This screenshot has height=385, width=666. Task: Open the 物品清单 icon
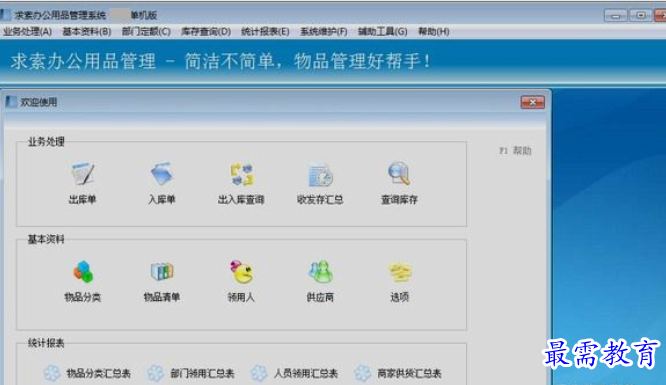[161, 272]
